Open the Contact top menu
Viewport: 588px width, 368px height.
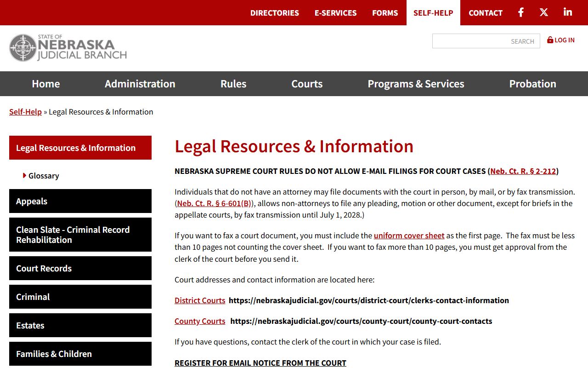[486, 13]
